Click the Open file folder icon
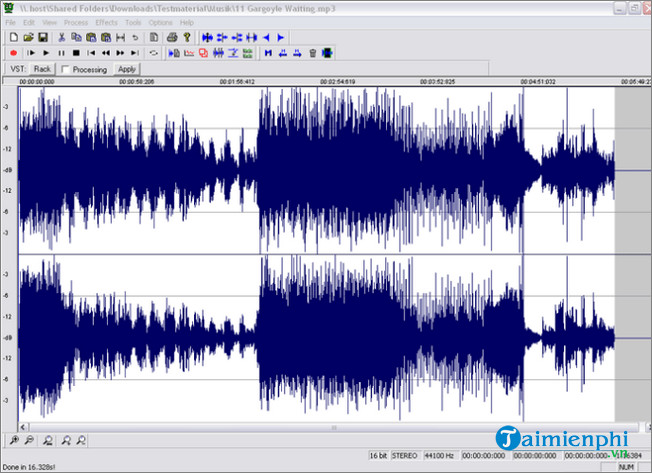This screenshot has height=473, width=652. (29, 37)
